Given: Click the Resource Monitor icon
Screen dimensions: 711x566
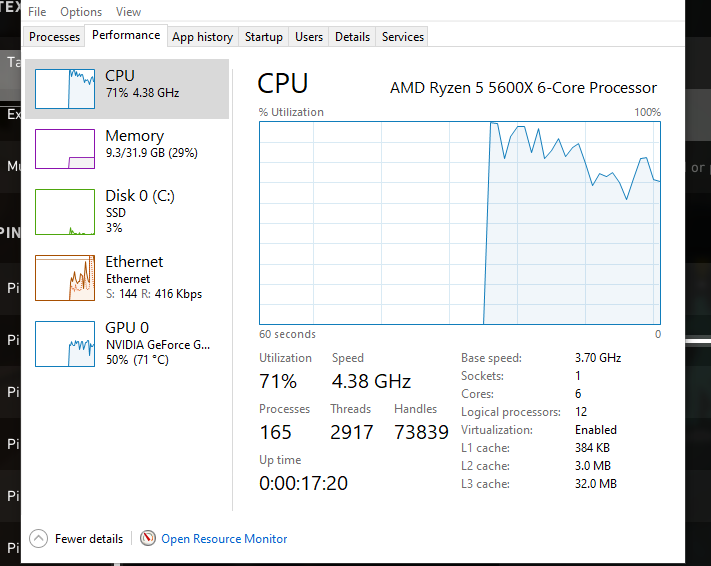Looking at the screenshot, I should pyautogui.click(x=148, y=538).
